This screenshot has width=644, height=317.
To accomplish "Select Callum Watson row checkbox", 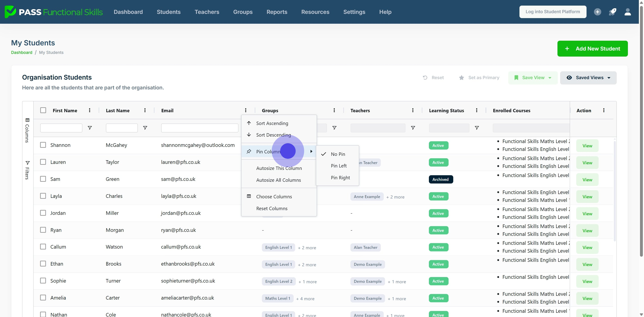I will click(x=43, y=247).
